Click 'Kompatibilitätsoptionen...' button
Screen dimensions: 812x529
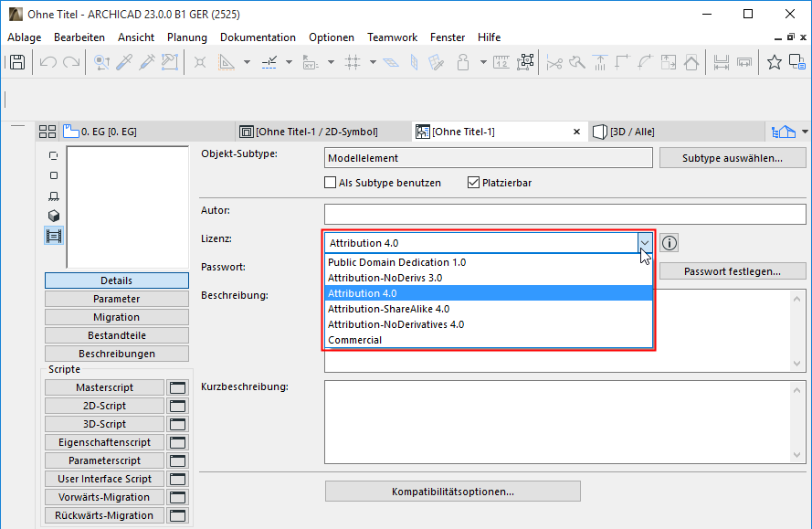coord(453,492)
